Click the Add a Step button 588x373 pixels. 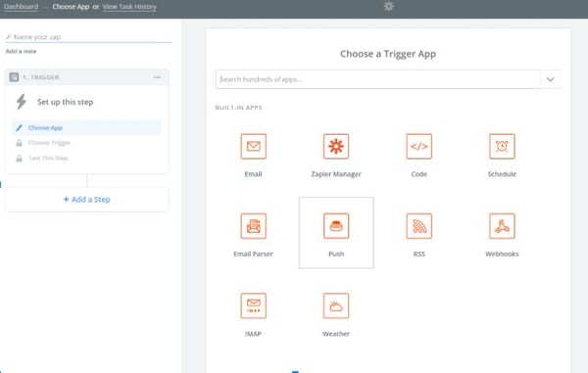(x=86, y=200)
